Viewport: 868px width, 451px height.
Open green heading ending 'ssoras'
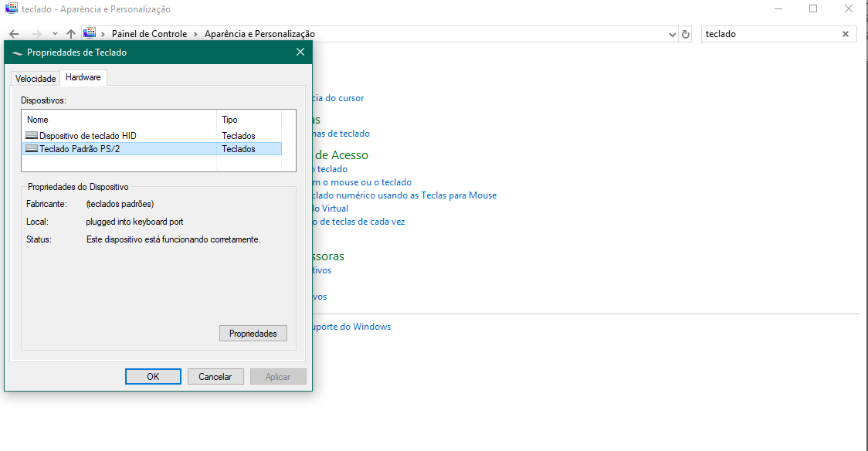(328, 256)
